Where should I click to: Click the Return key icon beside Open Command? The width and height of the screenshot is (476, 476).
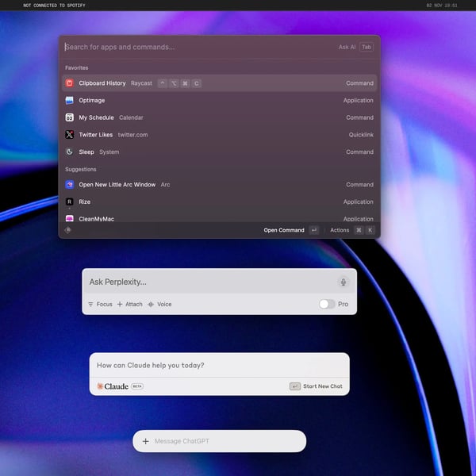point(314,230)
